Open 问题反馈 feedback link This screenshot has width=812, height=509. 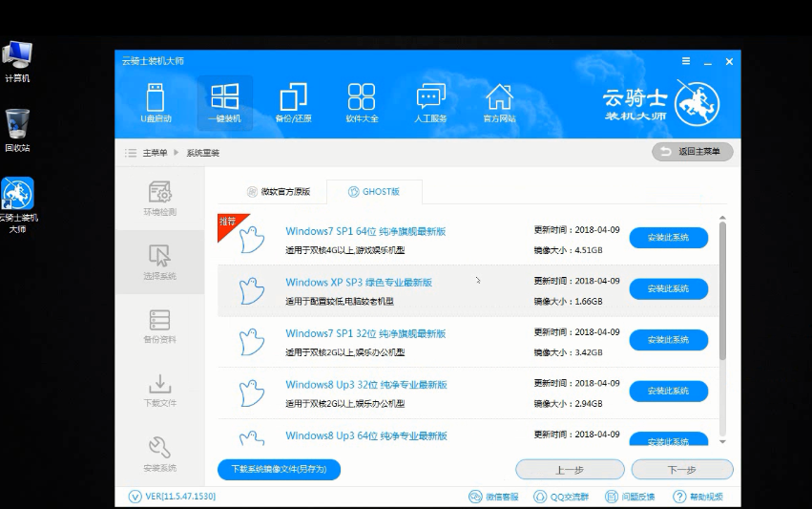pyautogui.click(x=629, y=497)
